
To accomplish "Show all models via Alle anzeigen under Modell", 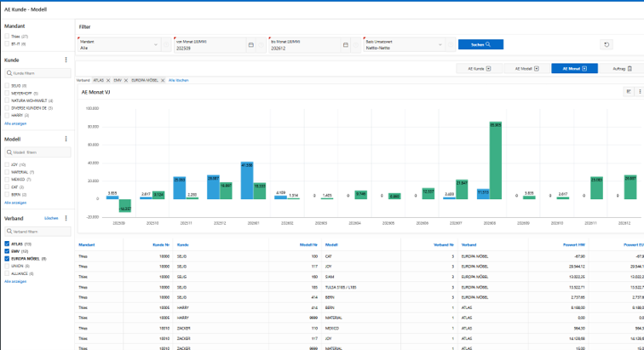I will [x=15, y=203].
